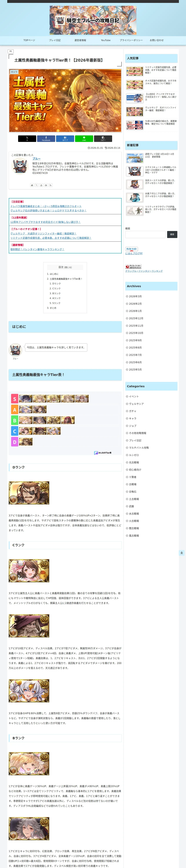The height and width of the screenshot is (868, 186).
Task: Open the author name link ブルー
Action: (x=37, y=159)
